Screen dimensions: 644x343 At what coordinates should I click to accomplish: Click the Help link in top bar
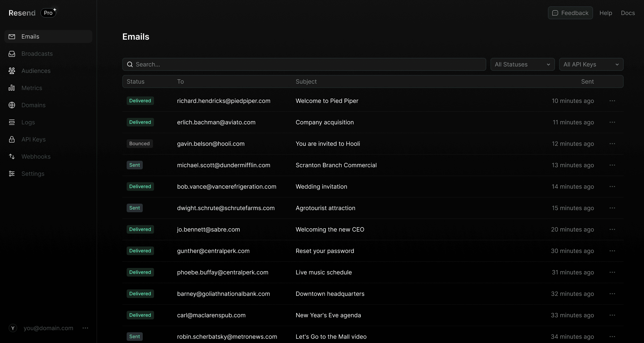(x=606, y=13)
